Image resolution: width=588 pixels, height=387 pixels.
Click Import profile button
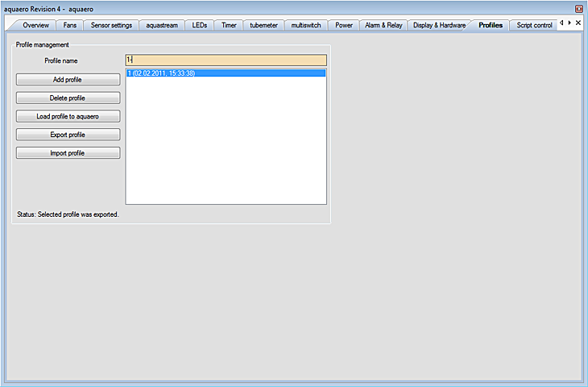(x=68, y=153)
